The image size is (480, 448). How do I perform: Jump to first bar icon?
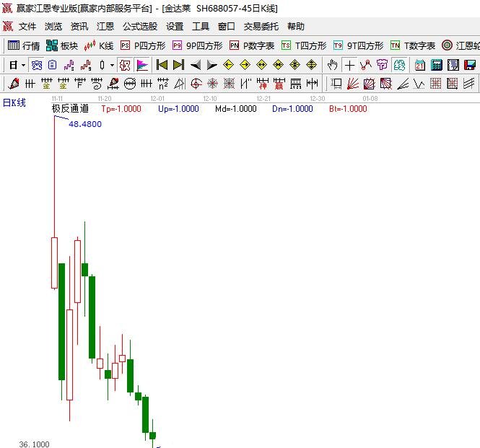click(x=162, y=65)
